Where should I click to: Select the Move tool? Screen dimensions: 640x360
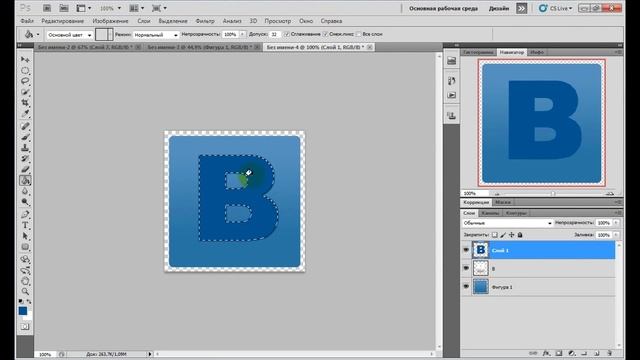tap(25, 60)
